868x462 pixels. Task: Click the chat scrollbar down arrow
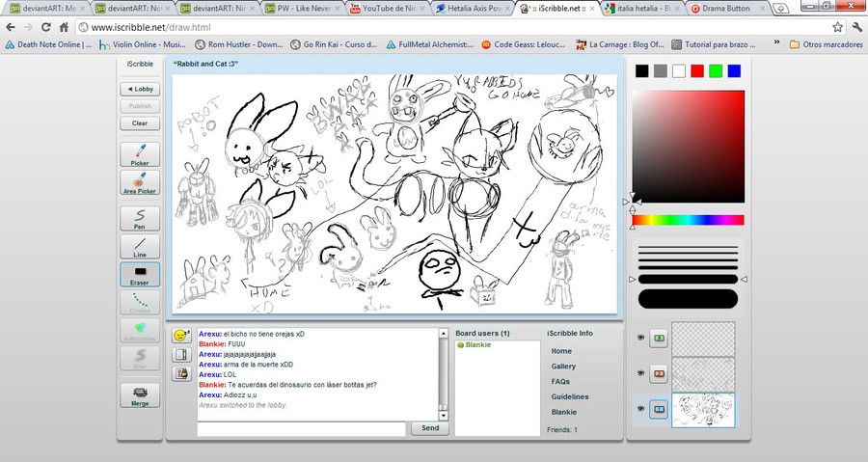(443, 416)
